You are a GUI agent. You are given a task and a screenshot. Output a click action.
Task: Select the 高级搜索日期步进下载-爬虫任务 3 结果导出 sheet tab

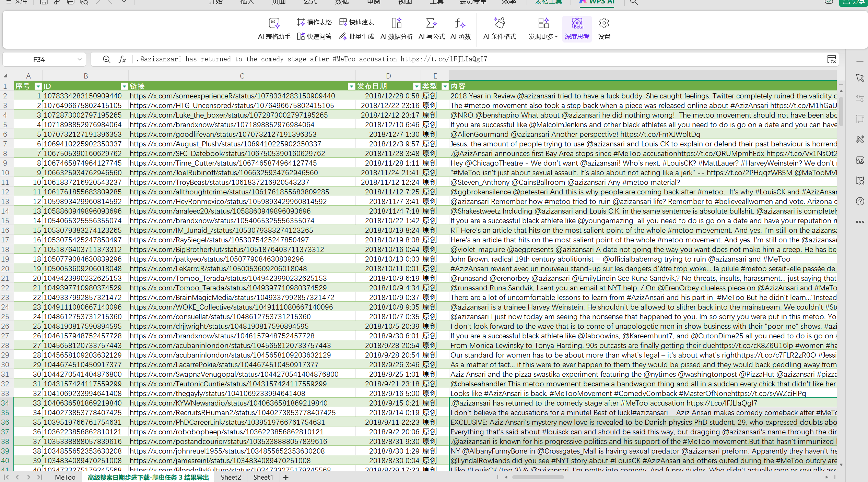(148, 477)
